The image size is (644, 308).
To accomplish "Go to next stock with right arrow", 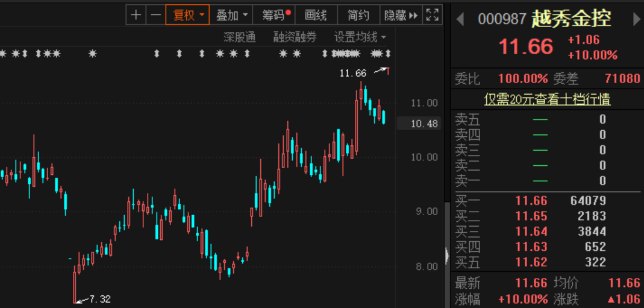I will pos(636,19).
